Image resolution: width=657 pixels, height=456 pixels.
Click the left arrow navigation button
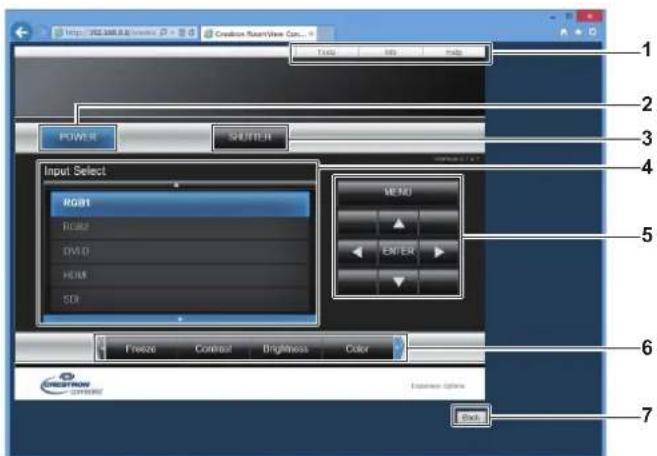357,252
